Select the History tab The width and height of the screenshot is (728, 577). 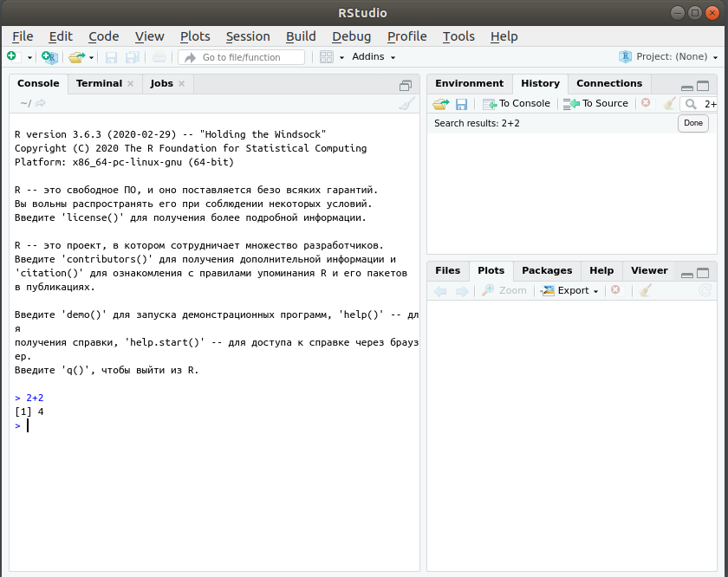tap(540, 83)
